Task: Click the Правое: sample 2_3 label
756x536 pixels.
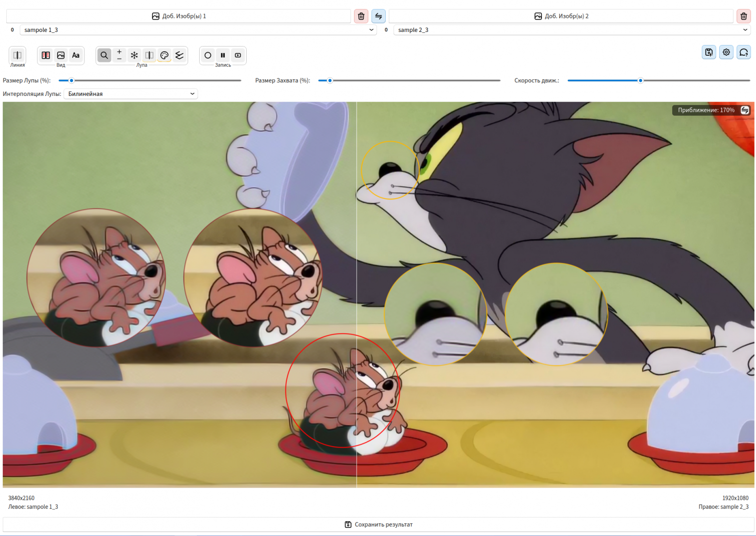Action: click(x=724, y=507)
